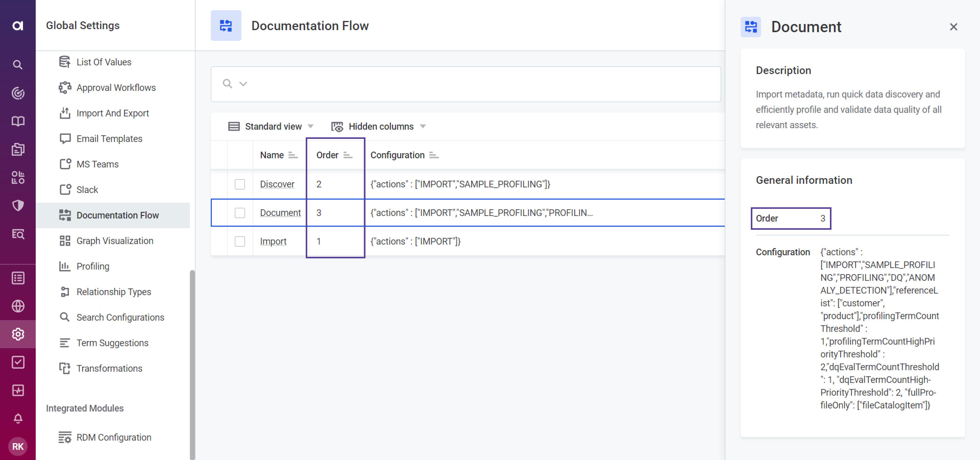
Task: Check the Document row checkbox
Action: (240, 213)
